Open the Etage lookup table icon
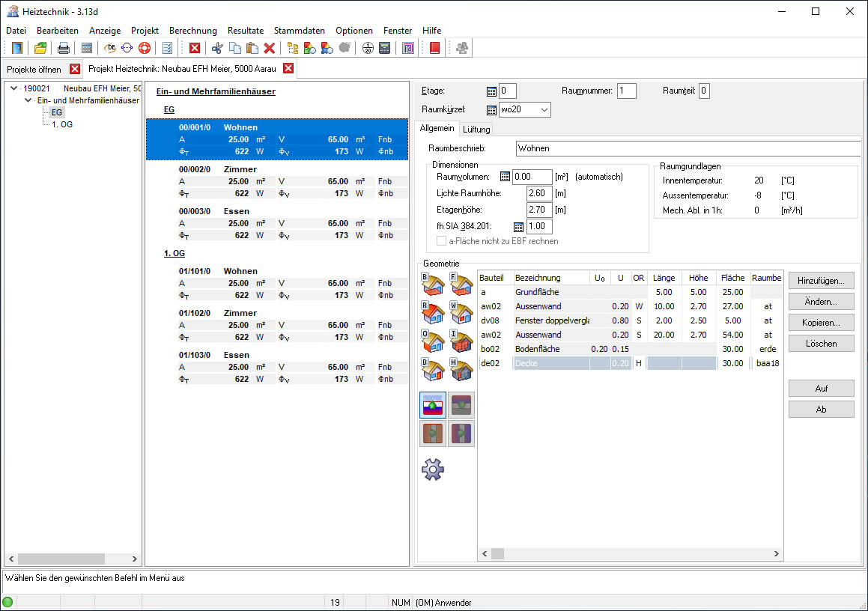 (491, 91)
